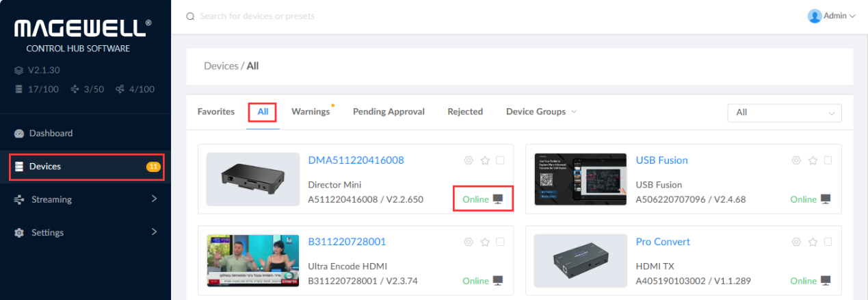
Task: Favorite the DMA511220416008 device with star
Action: 485,160
